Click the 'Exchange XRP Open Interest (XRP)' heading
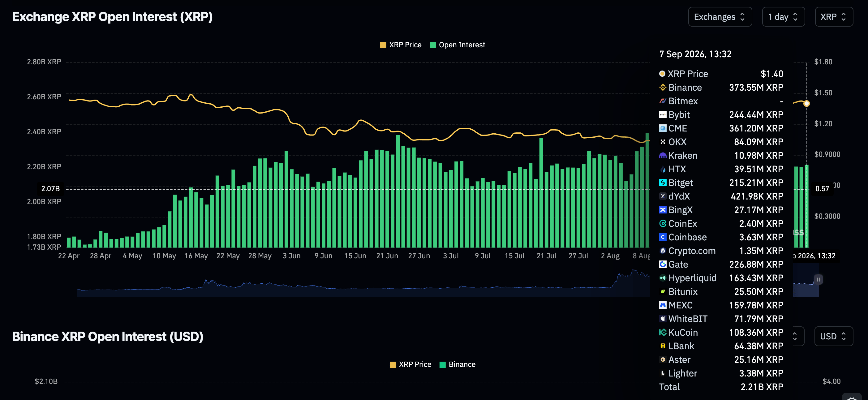This screenshot has height=400, width=868. pyautogui.click(x=112, y=17)
